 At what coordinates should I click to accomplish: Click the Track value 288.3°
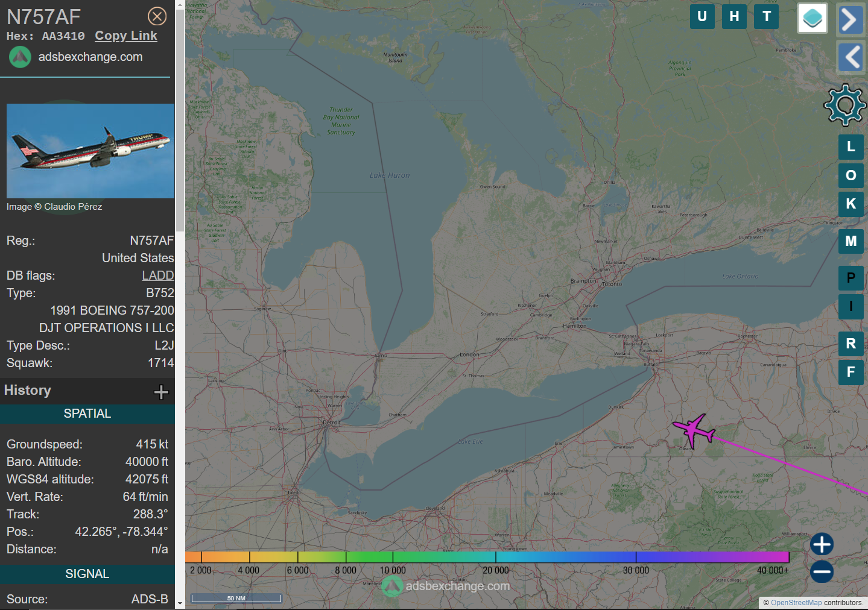[150, 514]
